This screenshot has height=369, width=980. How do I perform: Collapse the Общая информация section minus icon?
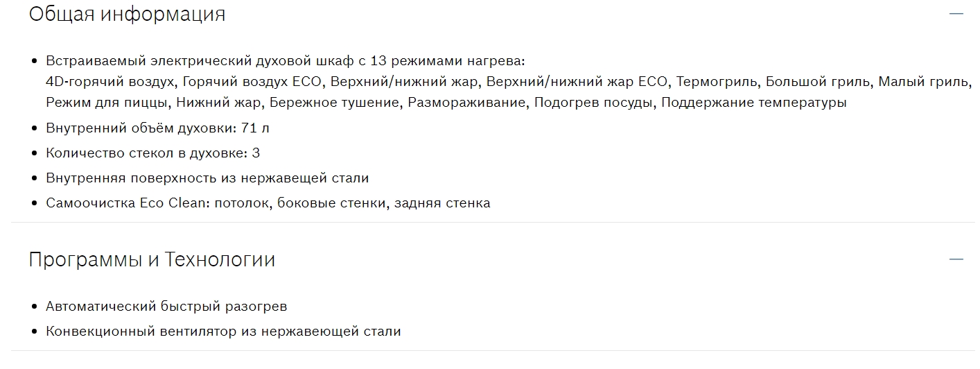(956, 14)
